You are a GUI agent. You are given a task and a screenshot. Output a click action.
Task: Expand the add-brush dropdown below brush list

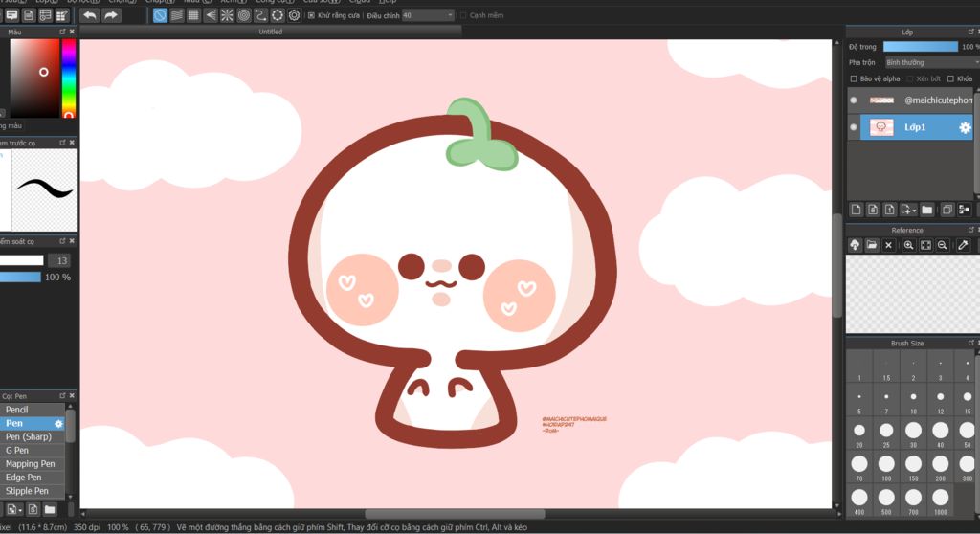[x=20, y=511]
